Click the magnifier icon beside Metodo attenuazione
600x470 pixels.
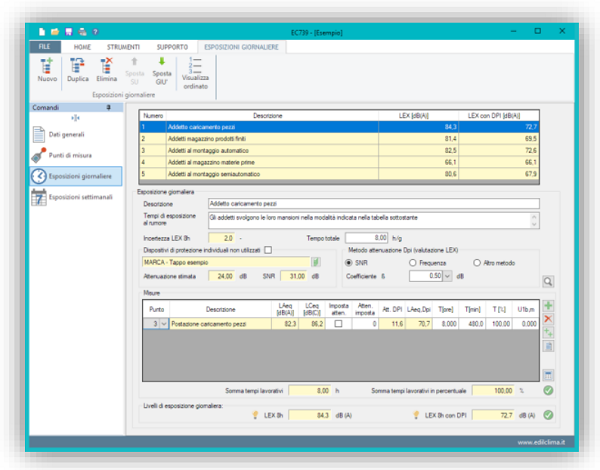click(x=547, y=283)
